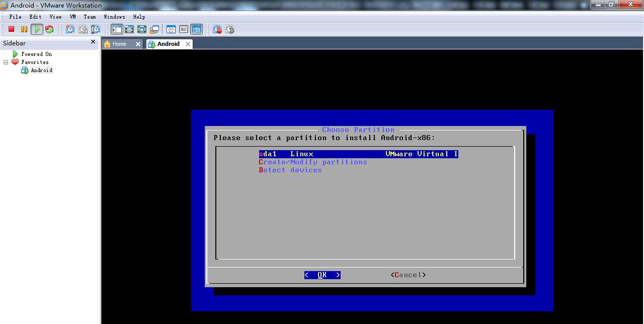
Task: Click Cancel in the Choose Partition dialog
Action: (x=408, y=275)
